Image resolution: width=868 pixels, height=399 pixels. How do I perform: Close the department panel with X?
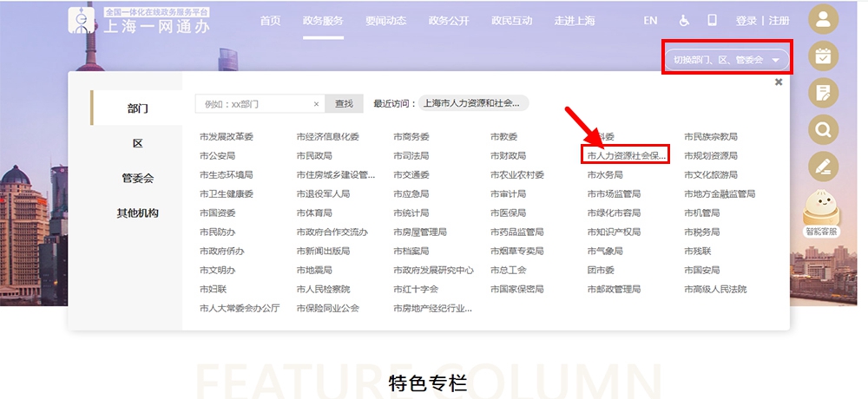click(779, 82)
